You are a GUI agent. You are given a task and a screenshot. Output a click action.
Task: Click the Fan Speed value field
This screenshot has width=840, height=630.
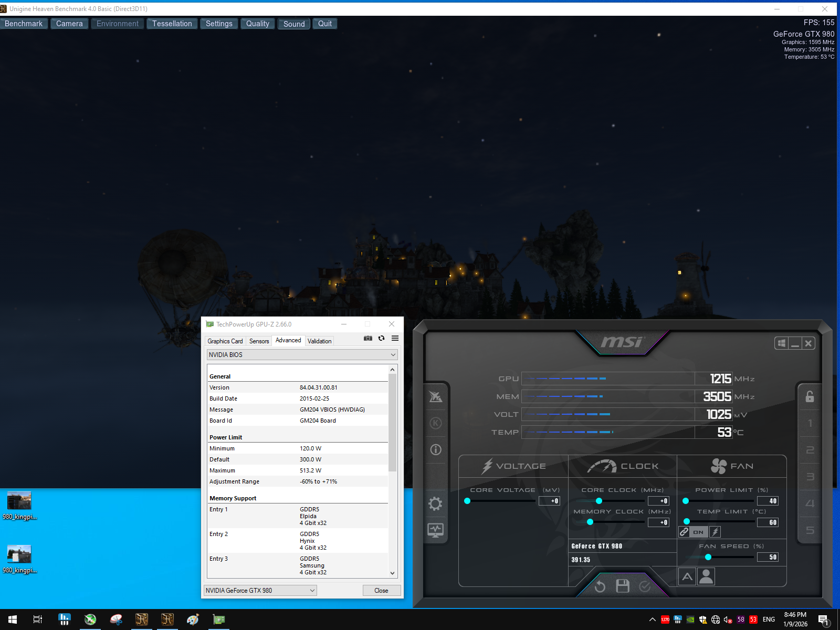[x=768, y=557]
